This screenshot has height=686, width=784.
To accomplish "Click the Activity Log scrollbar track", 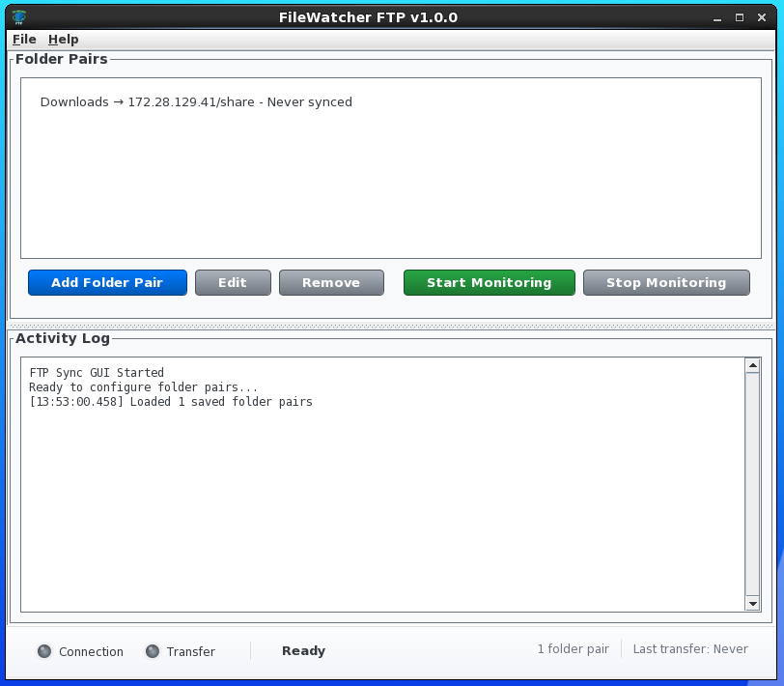I will [752, 484].
